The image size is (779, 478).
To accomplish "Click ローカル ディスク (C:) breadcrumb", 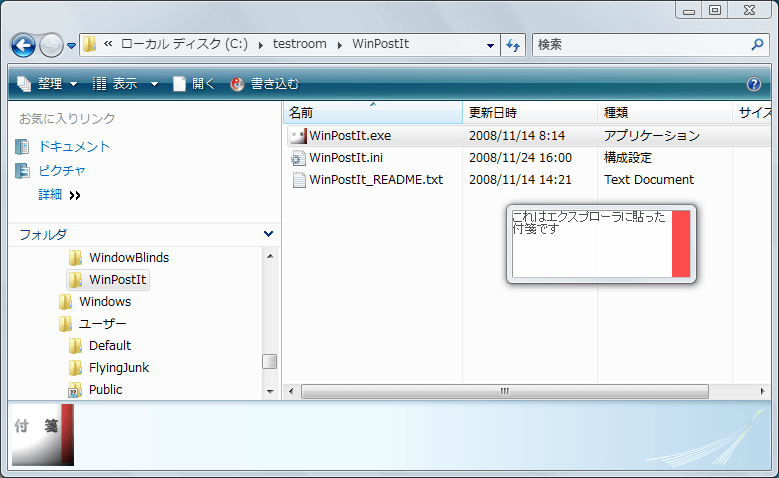I will 184,44.
